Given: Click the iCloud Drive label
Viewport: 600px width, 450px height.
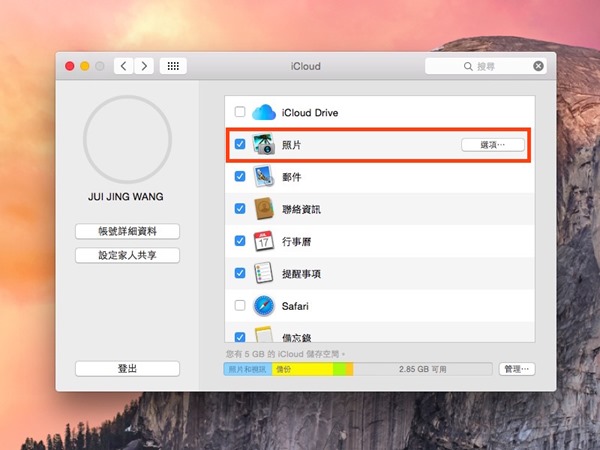Looking at the screenshot, I should (x=310, y=112).
